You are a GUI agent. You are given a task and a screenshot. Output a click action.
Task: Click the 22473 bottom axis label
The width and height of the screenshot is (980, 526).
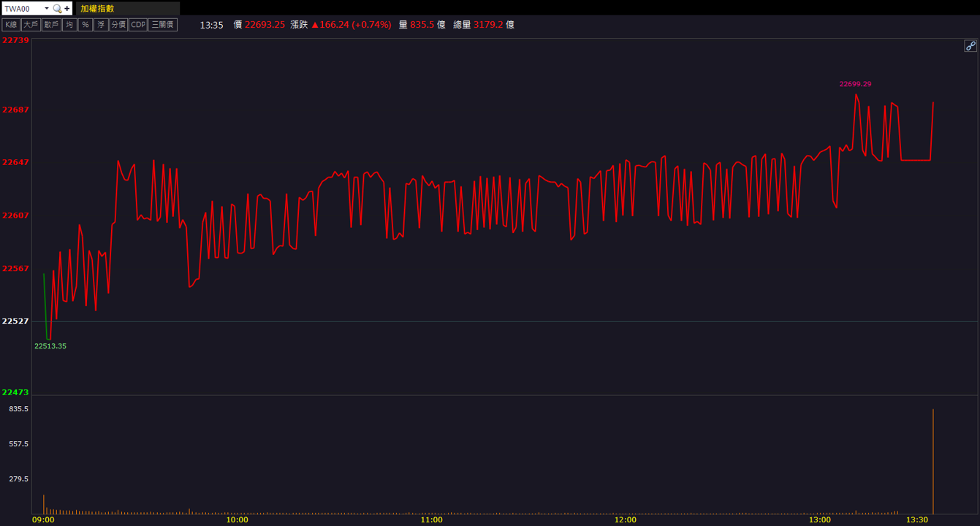click(x=15, y=392)
